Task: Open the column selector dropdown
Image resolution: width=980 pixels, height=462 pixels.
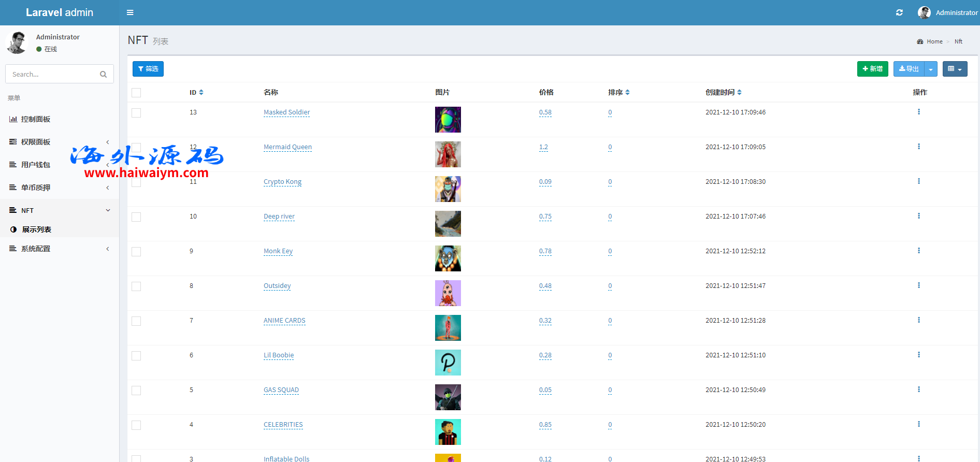Action: click(955, 69)
